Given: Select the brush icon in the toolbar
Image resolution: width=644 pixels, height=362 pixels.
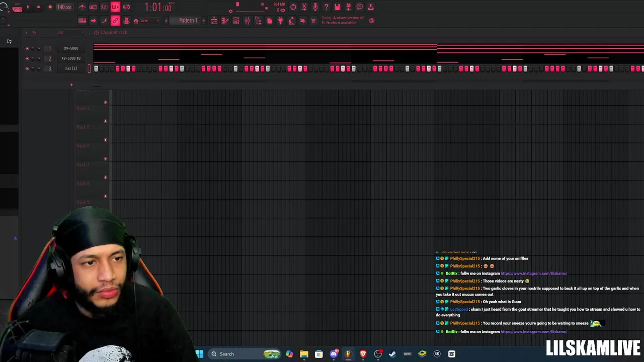Looking at the screenshot, I should coord(104,21).
